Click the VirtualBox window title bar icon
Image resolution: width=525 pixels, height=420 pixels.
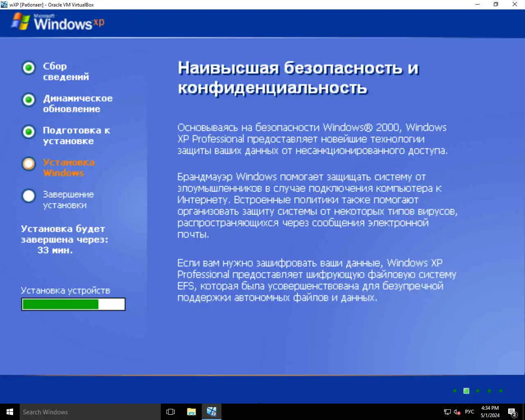tap(4, 5)
